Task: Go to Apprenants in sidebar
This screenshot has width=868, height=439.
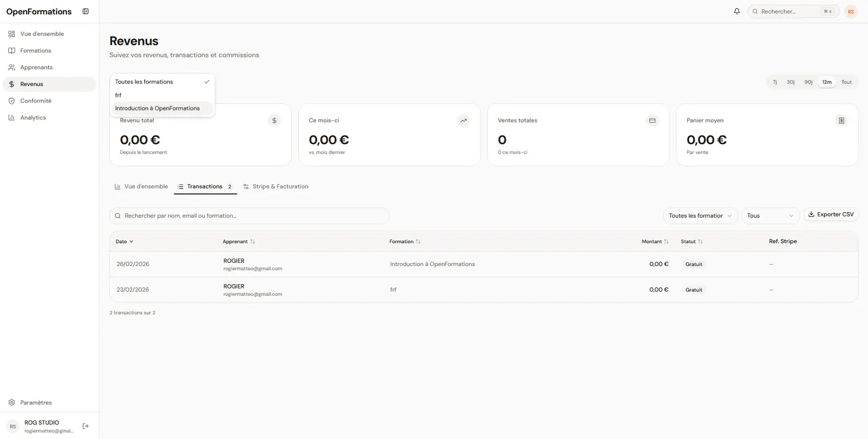Action: click(x=50, y=67)
